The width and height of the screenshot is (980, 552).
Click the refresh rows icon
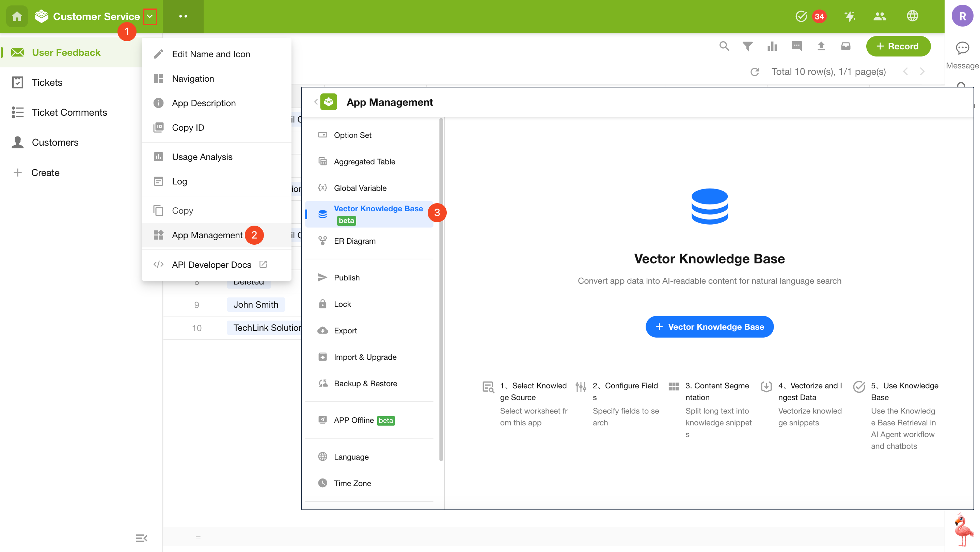[x=755, y=71]
